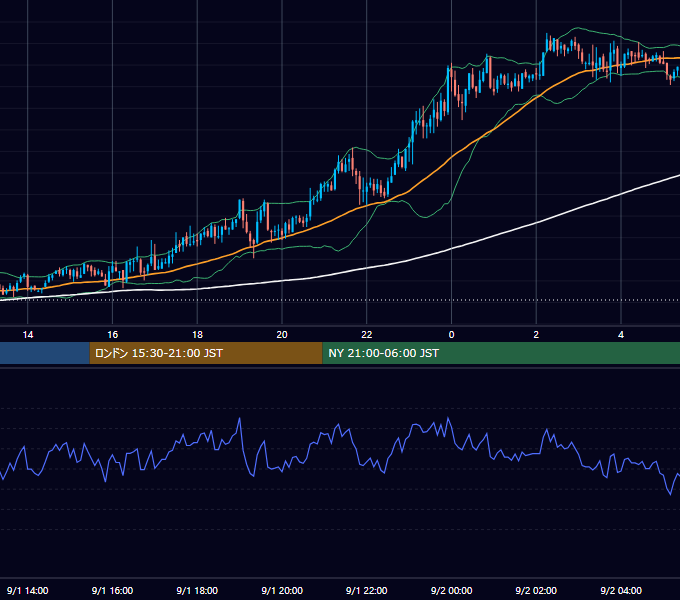The height and width of the screenshot is (600, 680).
Task: Click the 9/1 16:00 date label
Action: point(112,590)
